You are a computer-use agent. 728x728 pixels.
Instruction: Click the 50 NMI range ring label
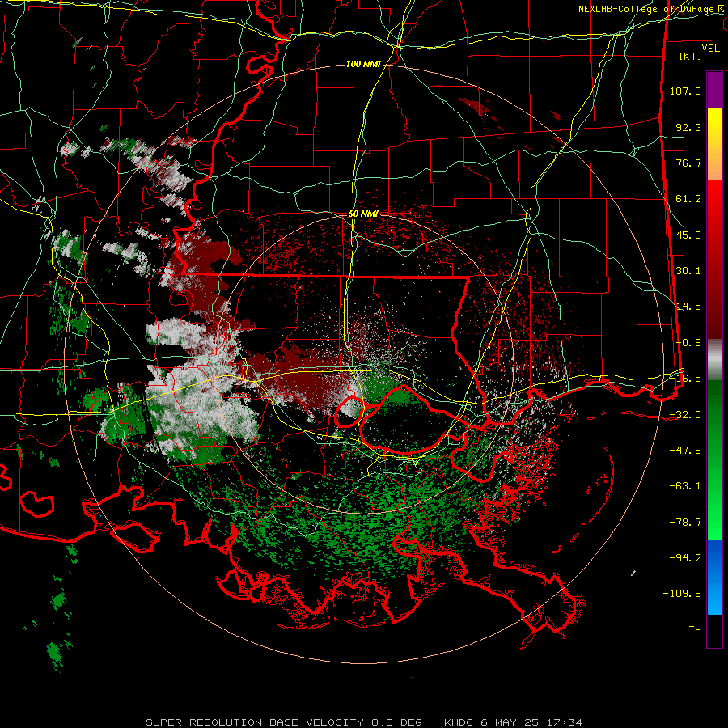click(363, 214)
